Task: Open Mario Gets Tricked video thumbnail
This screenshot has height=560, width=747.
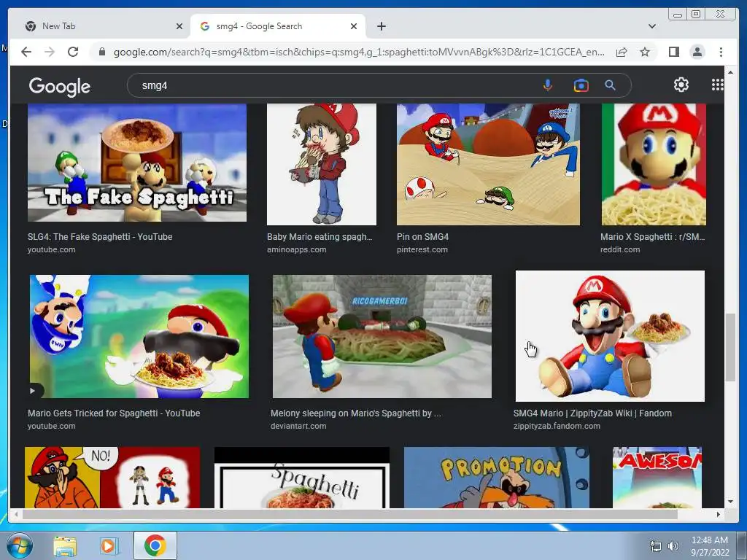Action: click(139, 336)
